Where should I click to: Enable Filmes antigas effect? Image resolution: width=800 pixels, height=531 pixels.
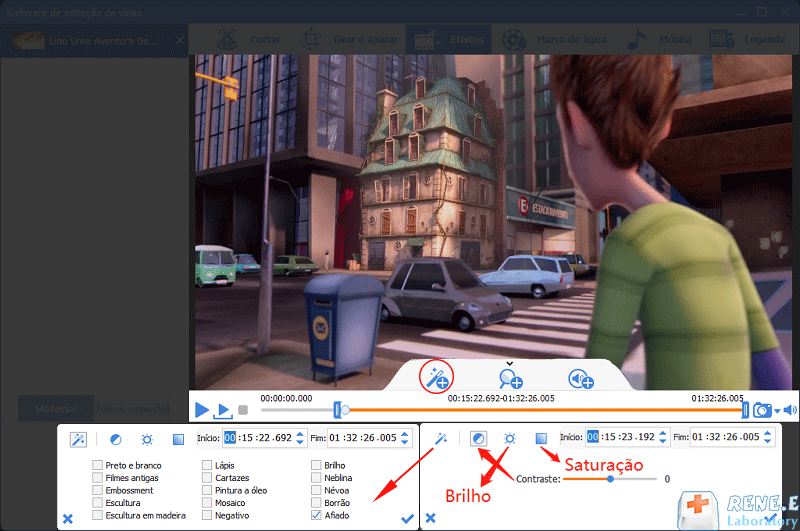97,477
